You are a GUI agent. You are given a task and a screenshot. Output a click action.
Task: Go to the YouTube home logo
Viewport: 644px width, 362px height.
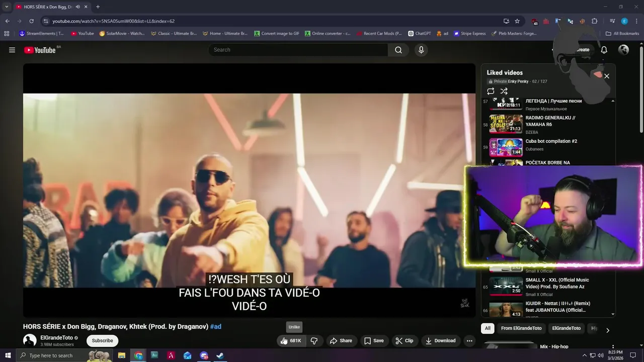click(x=40, y=50)
